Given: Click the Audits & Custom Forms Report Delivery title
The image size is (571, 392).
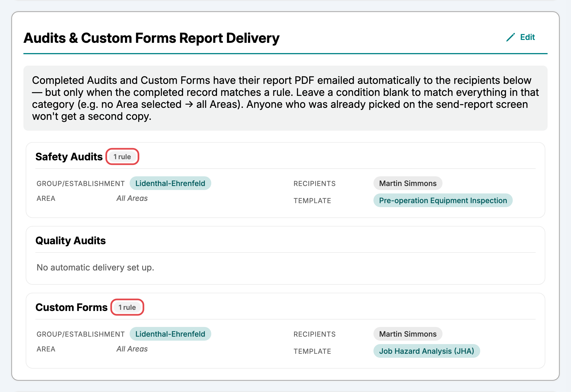Looking at the screenshot, I should click(151, 38).
